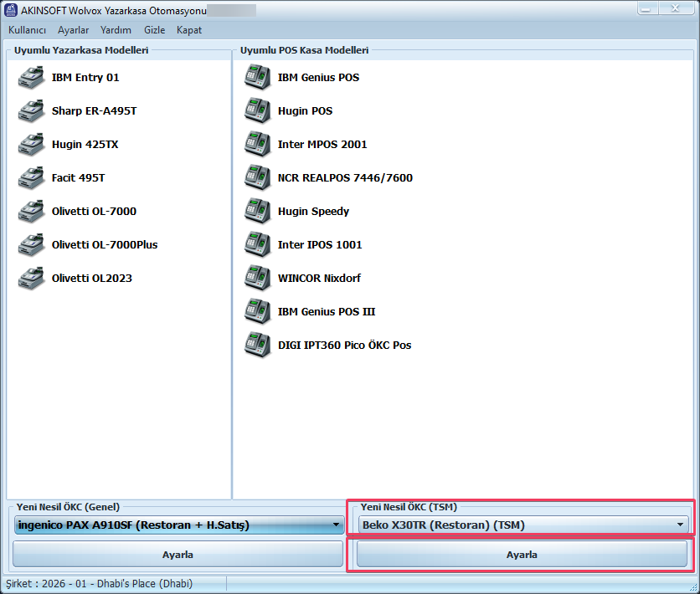Click the Şirket status bar text

coord(100,582)
